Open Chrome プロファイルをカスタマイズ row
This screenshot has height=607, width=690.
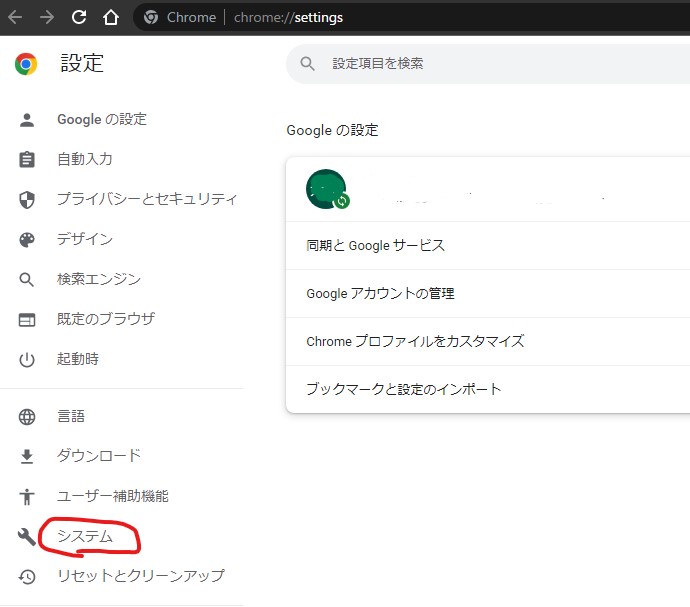coord(488,342)
